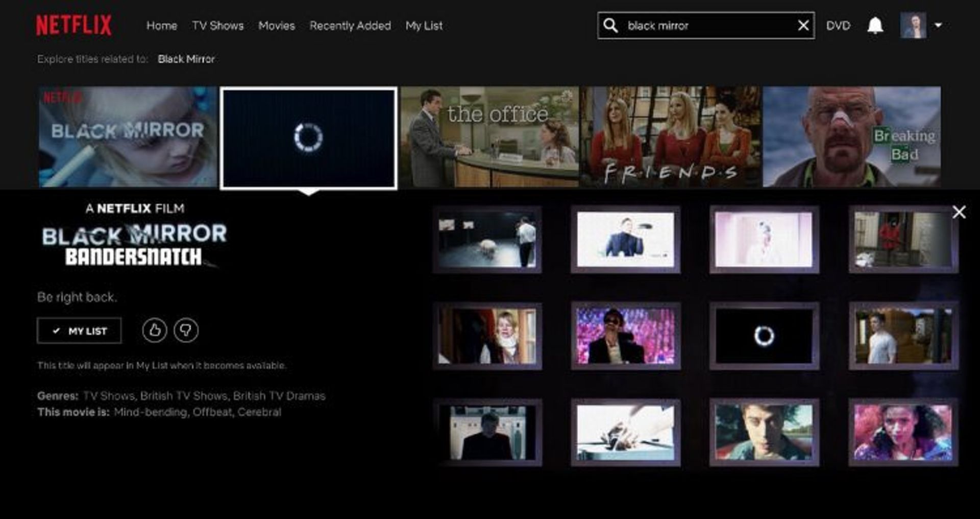The width and height of the screenshot is (980, 519).
Task: Click the Offbeat tag
Action: pyautogui.click(x=212, y=412)
